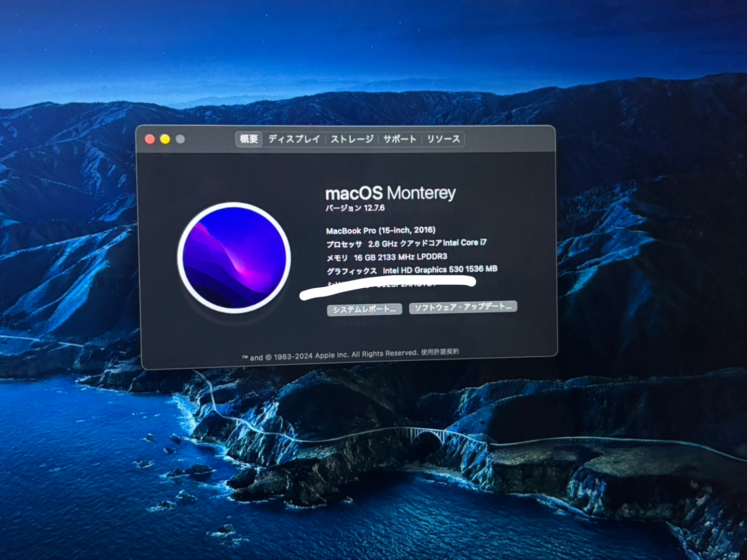The width and height of the screenshot is (747, 560).
Task: Open the 使用許諾契約 license link
Action: (439, 352)
